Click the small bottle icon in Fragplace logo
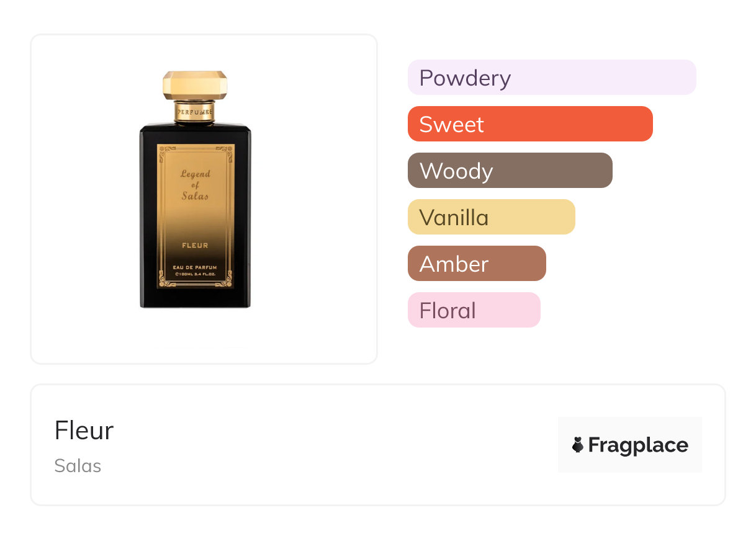Viewport: 756px width, 536px height. tap(578, 445)
